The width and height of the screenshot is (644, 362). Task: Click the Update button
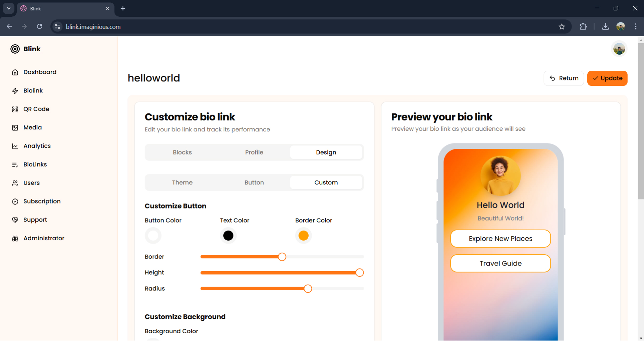[x=607, y=78]
